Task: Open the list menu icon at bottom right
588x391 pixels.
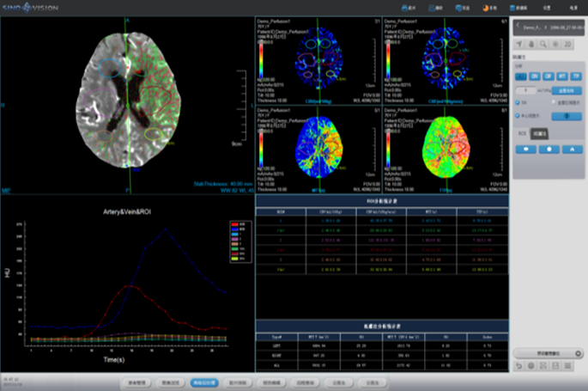Action: [x=569, y=367]
